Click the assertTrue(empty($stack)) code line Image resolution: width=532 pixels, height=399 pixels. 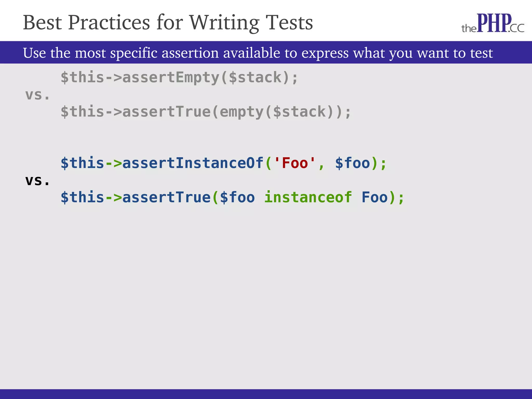click(x=206, y=112)
